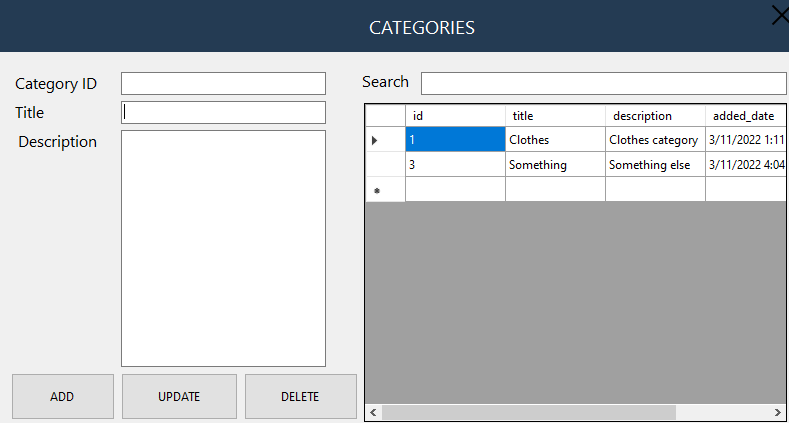Click the Something else description cell

(655, 165)
